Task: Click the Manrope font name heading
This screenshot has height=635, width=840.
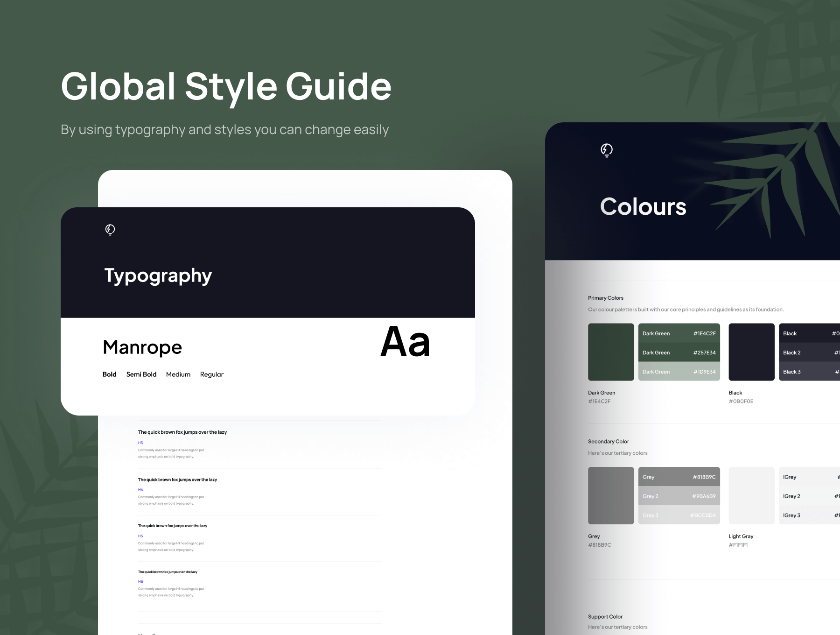Action: pyautogui.click(x=142, y=347)
